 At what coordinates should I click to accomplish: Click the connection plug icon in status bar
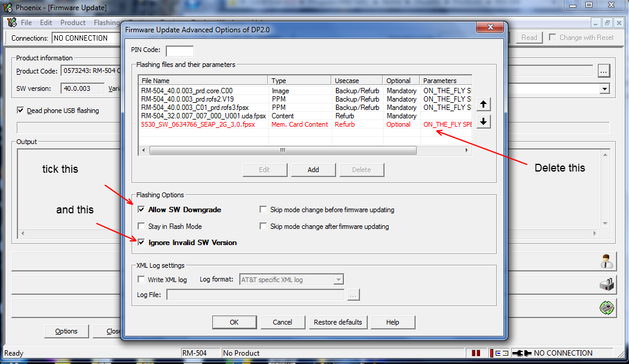click(x=522, y=353)
